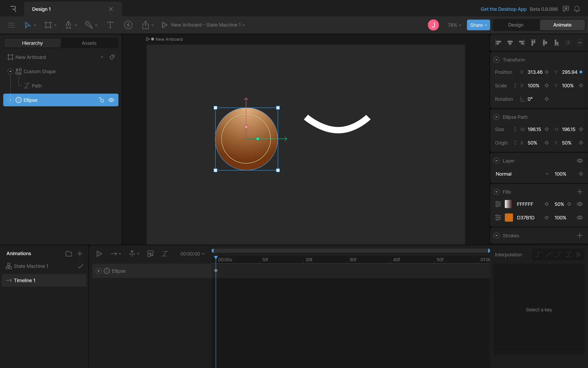Click the new animation folder icon
Viewport: 588px width, 368px height.
coord(69,254)
